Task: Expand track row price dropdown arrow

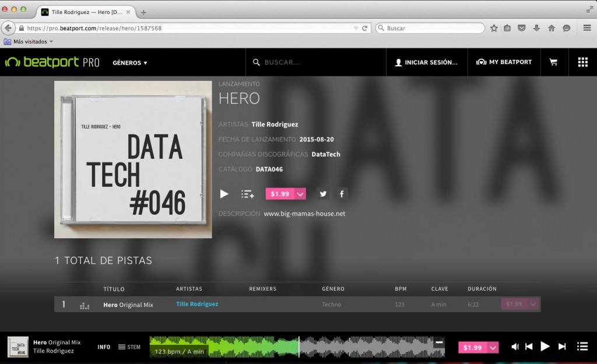Action: (533, 304)
